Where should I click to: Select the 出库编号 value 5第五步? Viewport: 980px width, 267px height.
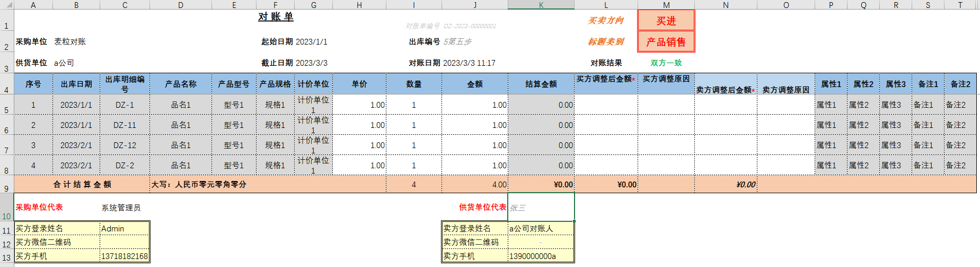point(457,42)
